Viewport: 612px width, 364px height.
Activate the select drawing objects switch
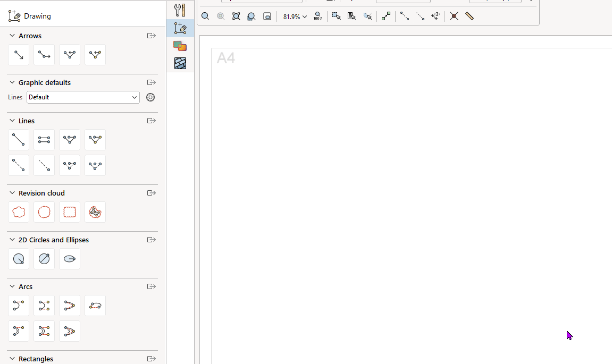(x=337, y=16)
